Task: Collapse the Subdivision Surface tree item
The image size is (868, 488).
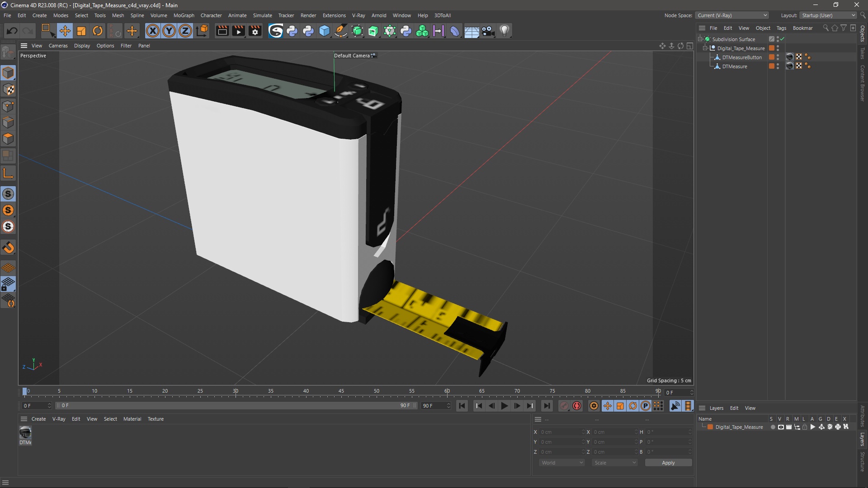Action: pos(700,39)
